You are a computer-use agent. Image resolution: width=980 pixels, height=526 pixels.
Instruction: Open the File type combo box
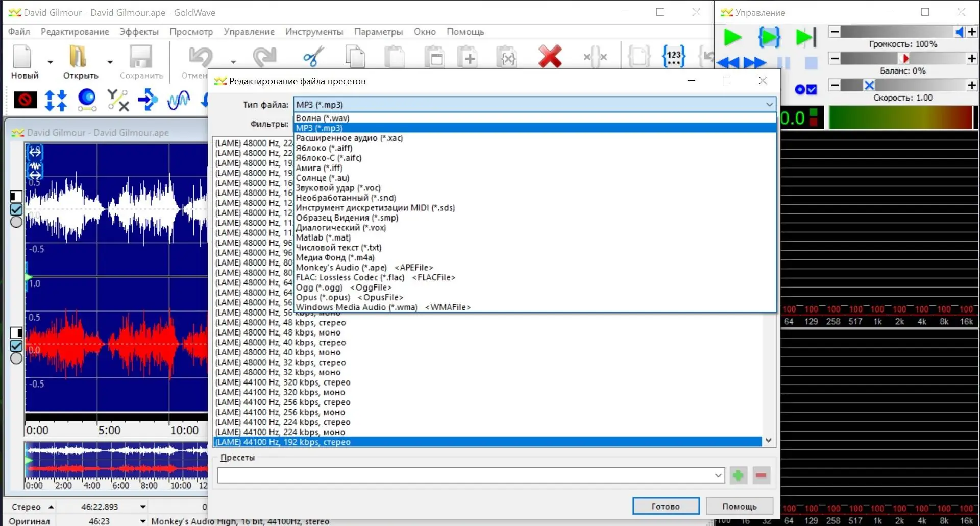tap(535, 105)
